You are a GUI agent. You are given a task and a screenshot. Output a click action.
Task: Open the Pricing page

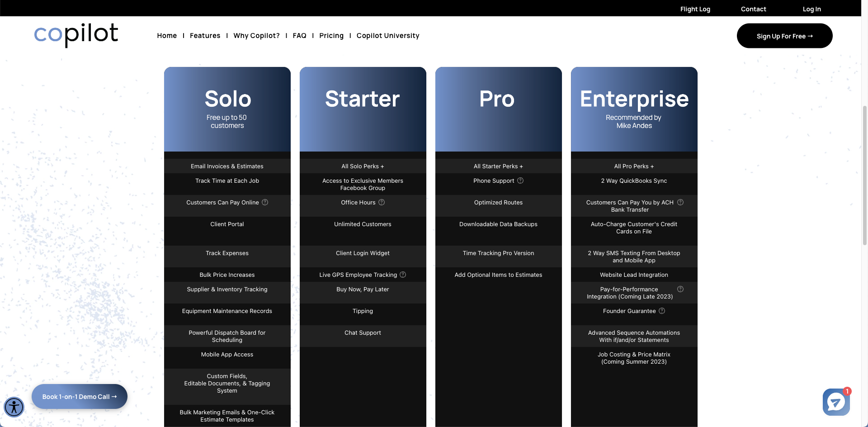coord(331,36)
